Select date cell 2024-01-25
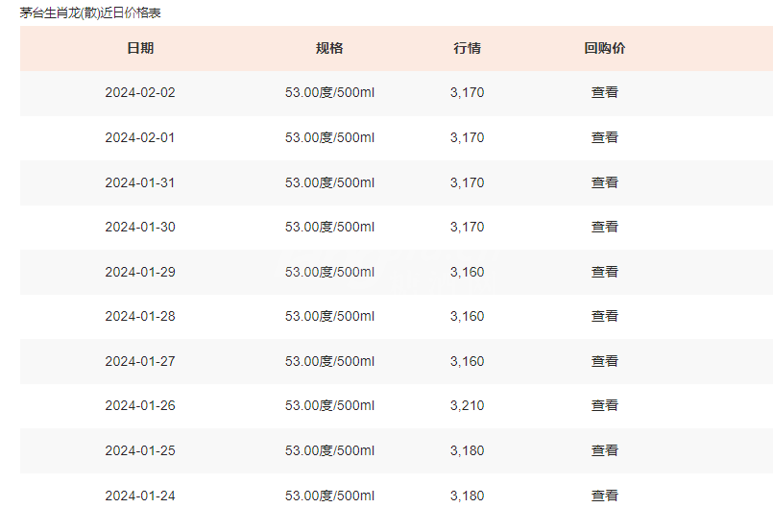773x532 pixels. [x=140, y=450]
